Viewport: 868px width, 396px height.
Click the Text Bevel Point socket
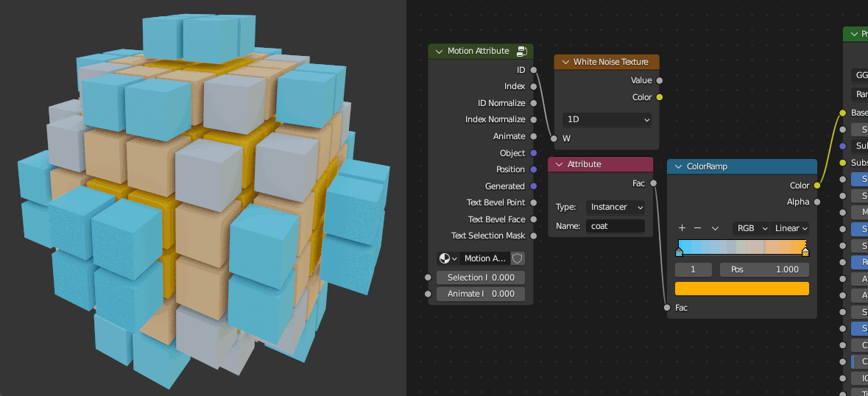534,202
